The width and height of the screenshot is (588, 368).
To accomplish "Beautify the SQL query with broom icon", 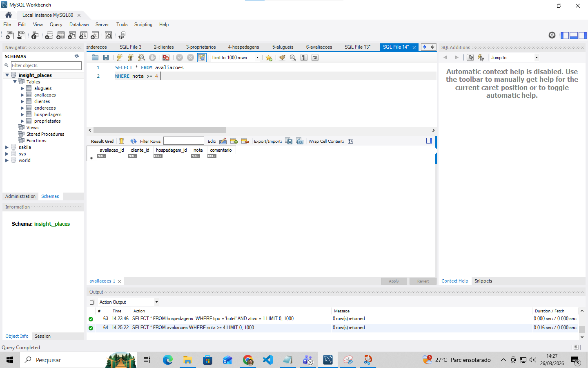I will (282, 58).
